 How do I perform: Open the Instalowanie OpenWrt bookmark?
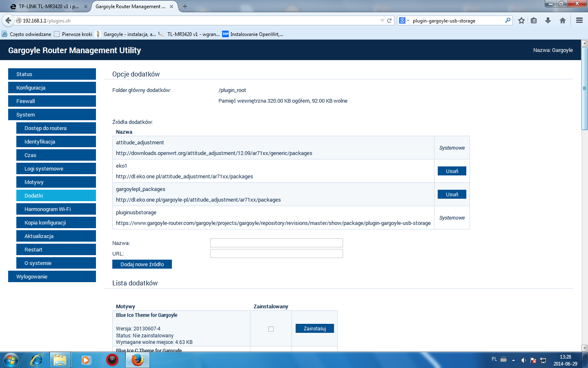[253, 34]
